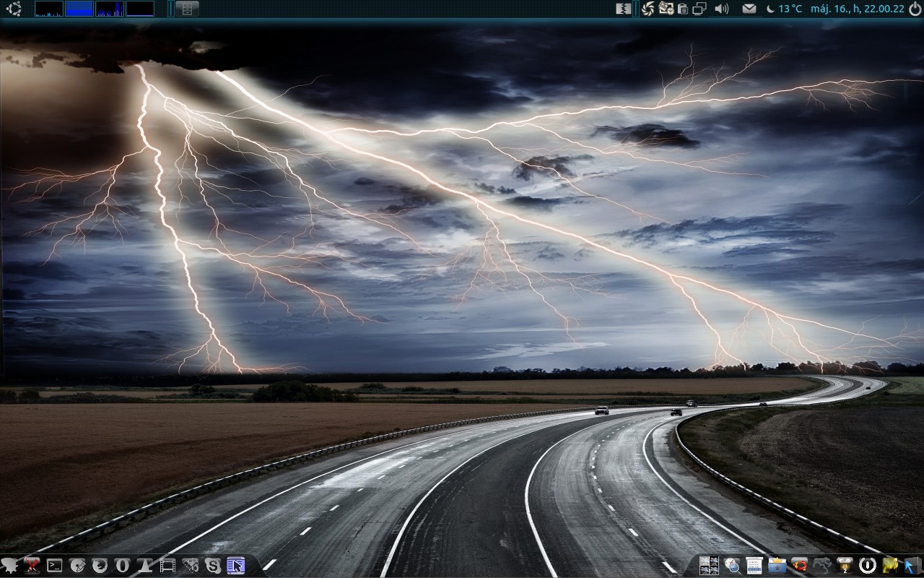The width and height of the screenshot is (924, 578).
Task: Open the box icon showing number 2 in dock
Action: coord(845,566)
